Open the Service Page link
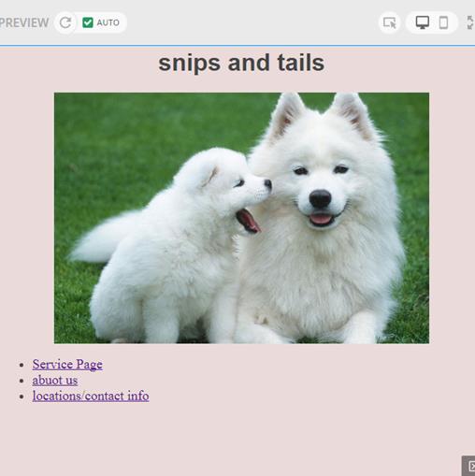 (x=67, y=365)
